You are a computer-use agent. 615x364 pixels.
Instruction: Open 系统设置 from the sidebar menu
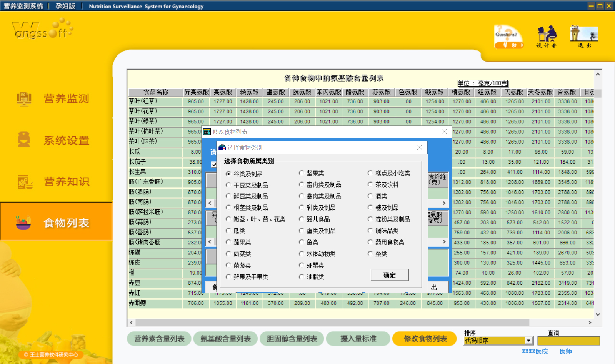(x=66, y=140)
